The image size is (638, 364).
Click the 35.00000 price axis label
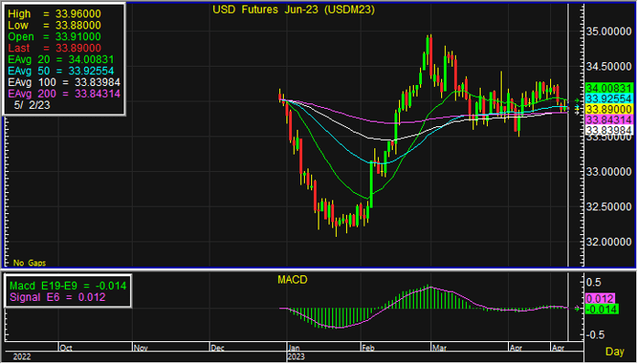coord(609,31)
